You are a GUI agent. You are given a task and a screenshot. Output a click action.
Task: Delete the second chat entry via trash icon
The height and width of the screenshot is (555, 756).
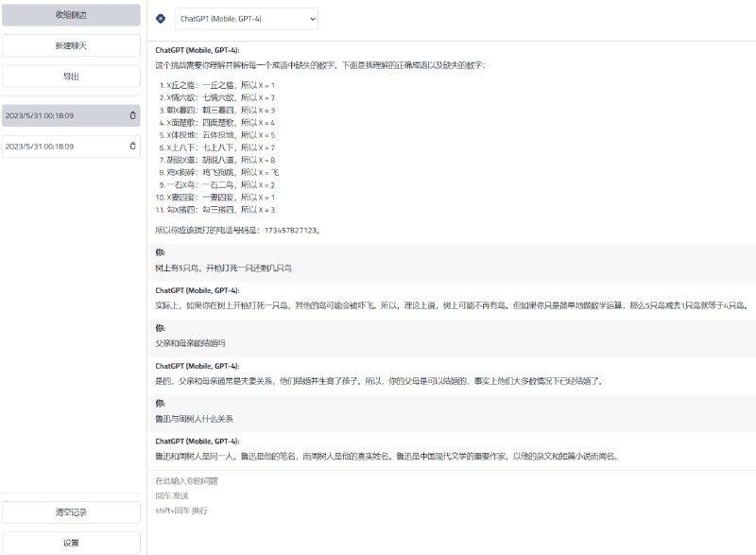[x=133, y=146]
